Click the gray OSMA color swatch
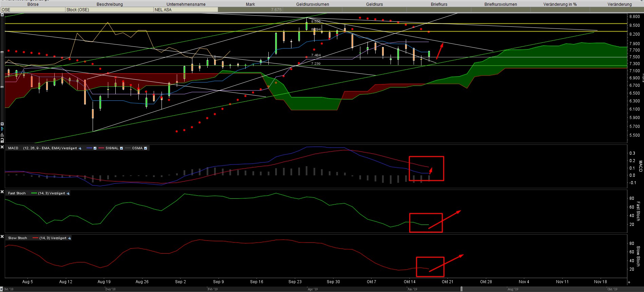This screenshot has height=292, width=644. click(128, 148)
